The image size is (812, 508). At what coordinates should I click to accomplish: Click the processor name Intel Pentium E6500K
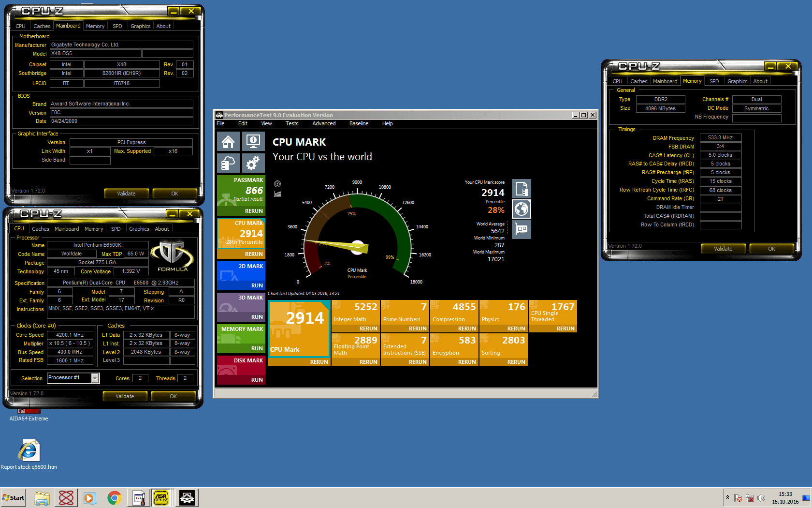click(x=97, y=245)
